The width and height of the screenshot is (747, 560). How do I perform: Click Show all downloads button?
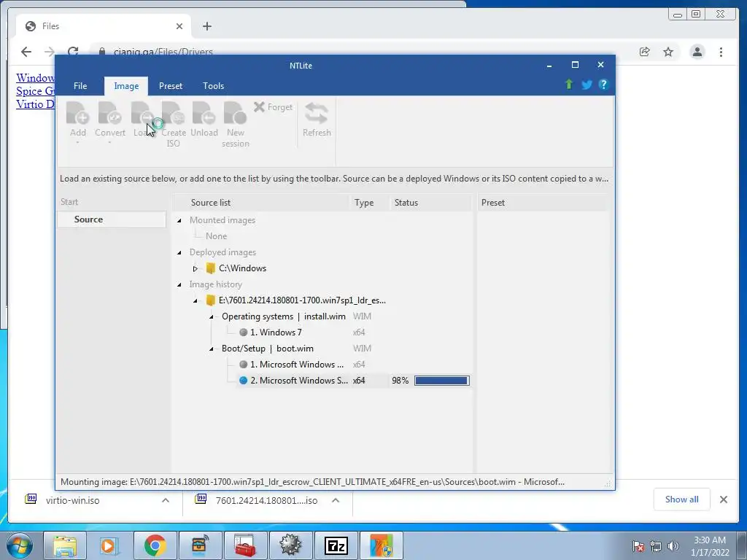click(682, 499)
